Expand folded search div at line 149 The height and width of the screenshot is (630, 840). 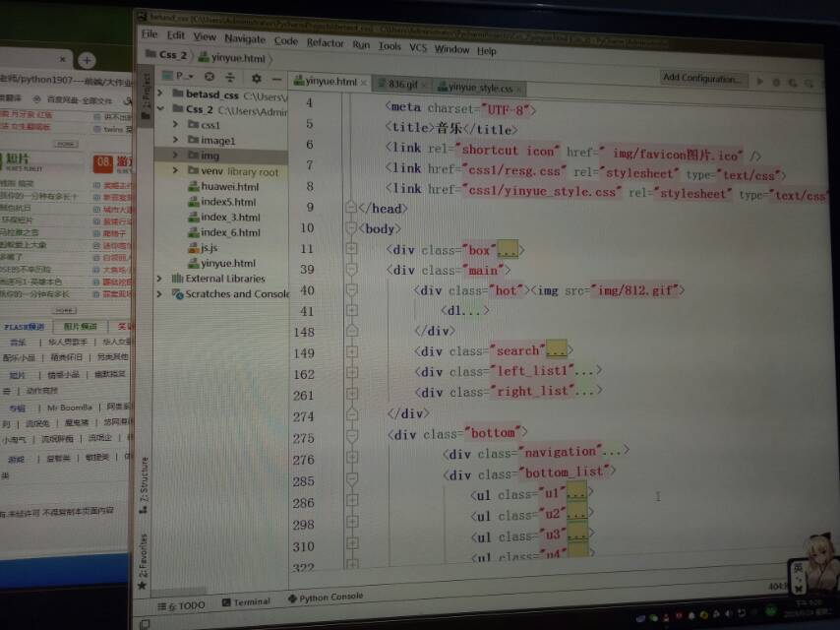pyautogui.click(x=351, y=351)
